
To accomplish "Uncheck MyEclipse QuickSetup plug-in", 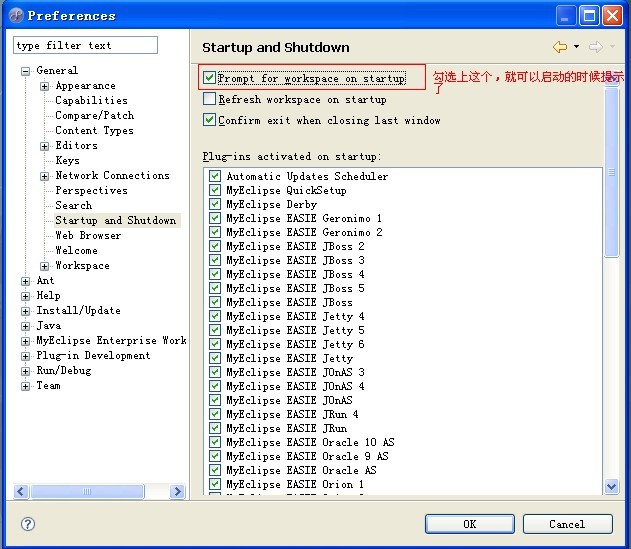I will (215, 190).
